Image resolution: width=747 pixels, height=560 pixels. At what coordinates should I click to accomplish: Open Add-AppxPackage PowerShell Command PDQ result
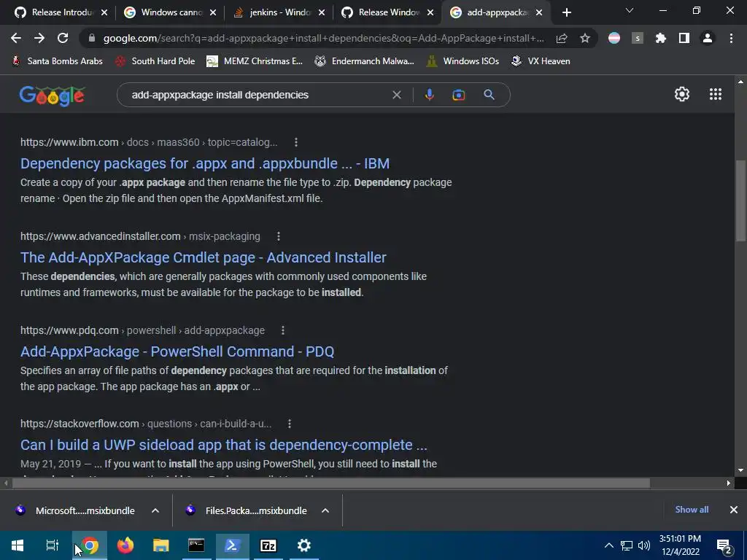(177, 351)
